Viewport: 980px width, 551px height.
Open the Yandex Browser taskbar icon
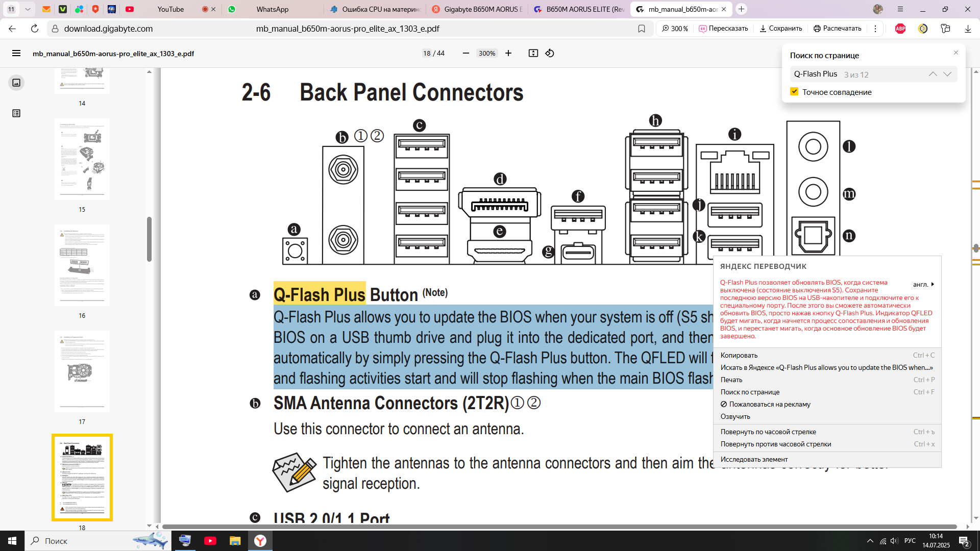[260, 541]
